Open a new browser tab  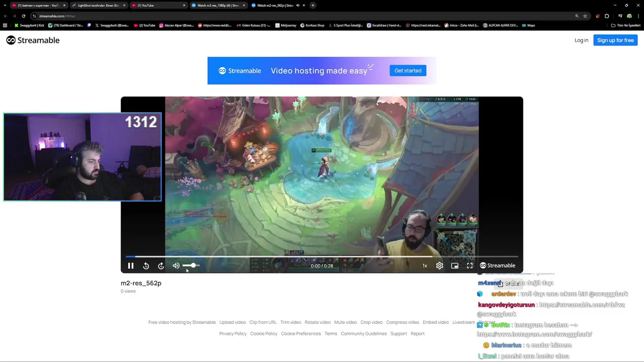[x=313, y=6]
